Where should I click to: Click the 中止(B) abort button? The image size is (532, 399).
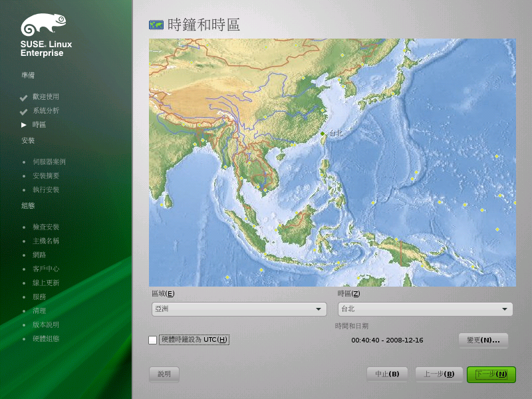(387, 374)
